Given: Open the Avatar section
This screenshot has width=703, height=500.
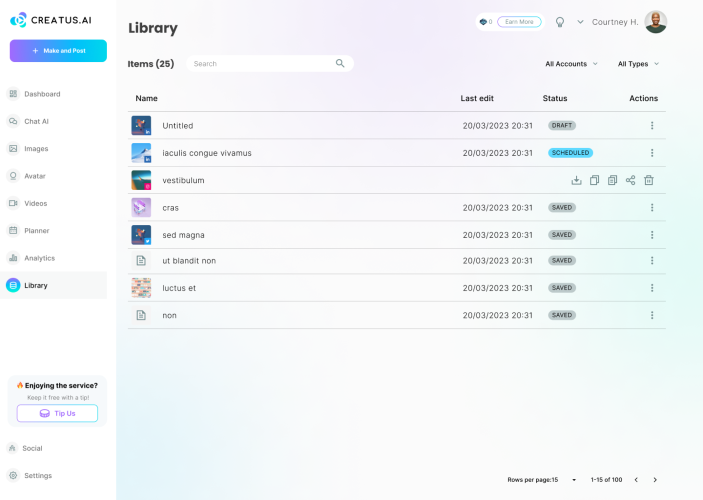Looking at the screenshot, I should pos(35,176).
